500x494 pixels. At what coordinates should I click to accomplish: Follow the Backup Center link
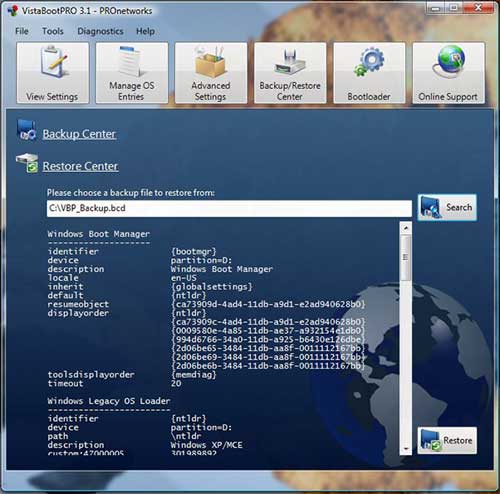(79, 134)
